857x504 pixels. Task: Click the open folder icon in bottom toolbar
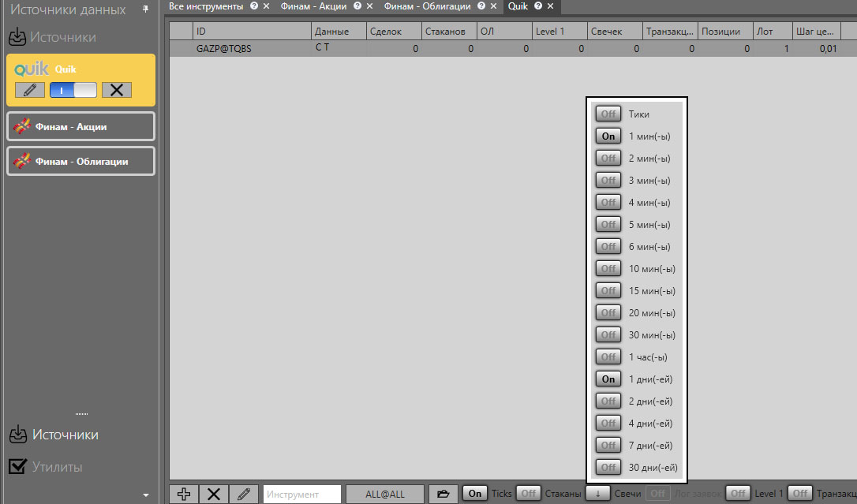coord(443,494)
